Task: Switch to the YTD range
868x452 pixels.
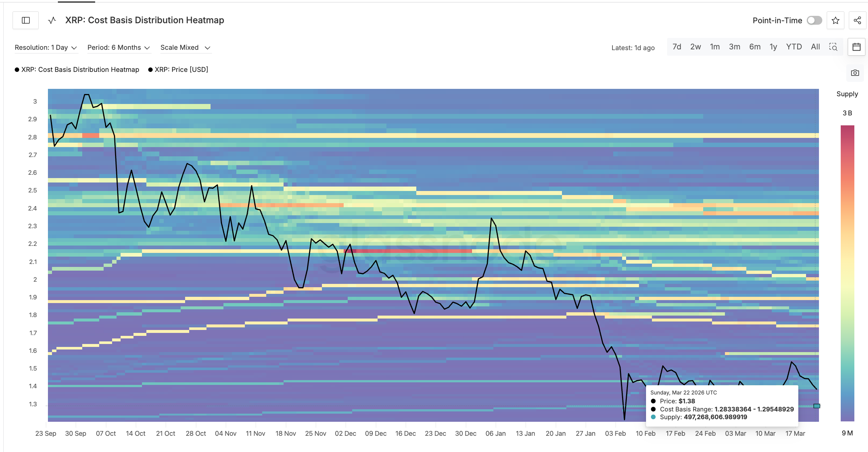Action: 794,47
